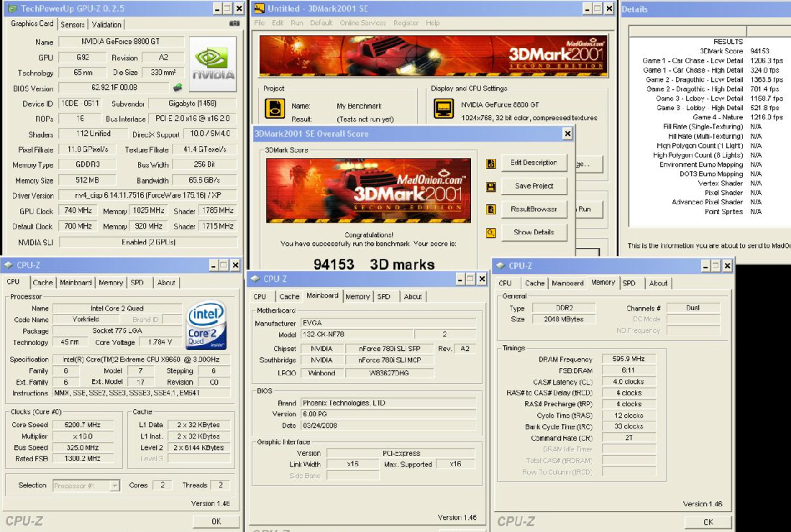Image resolution: width=791 pixels, height=532 pixels.
Task: Click the GPU-Z title bar icon
Action: click(13, 9)
